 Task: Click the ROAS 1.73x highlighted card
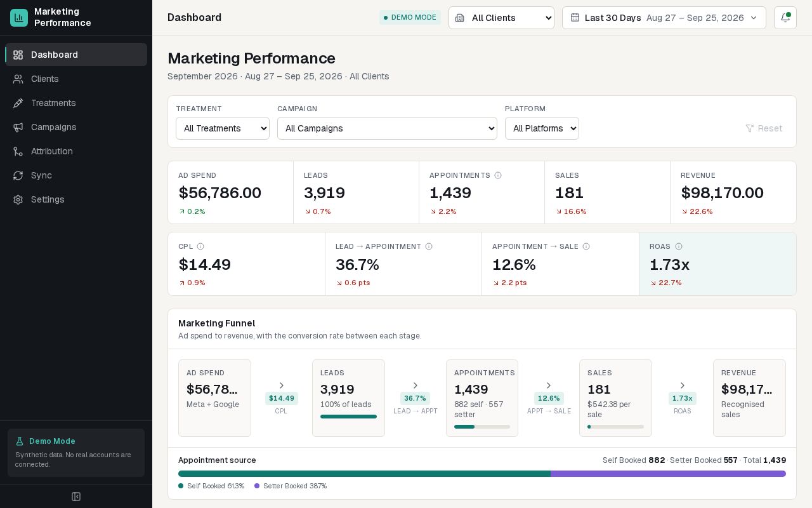[717, 264]
